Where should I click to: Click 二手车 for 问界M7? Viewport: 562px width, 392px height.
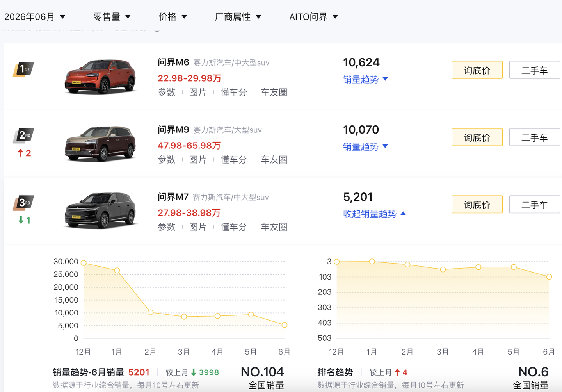click(535, 204)
